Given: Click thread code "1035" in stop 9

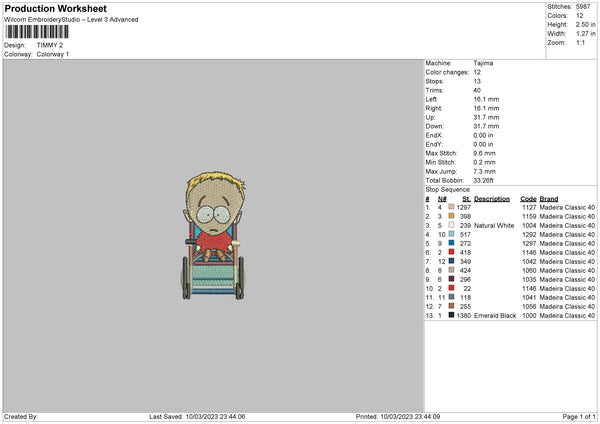Looking at the screenshot, I should point(529,279).
